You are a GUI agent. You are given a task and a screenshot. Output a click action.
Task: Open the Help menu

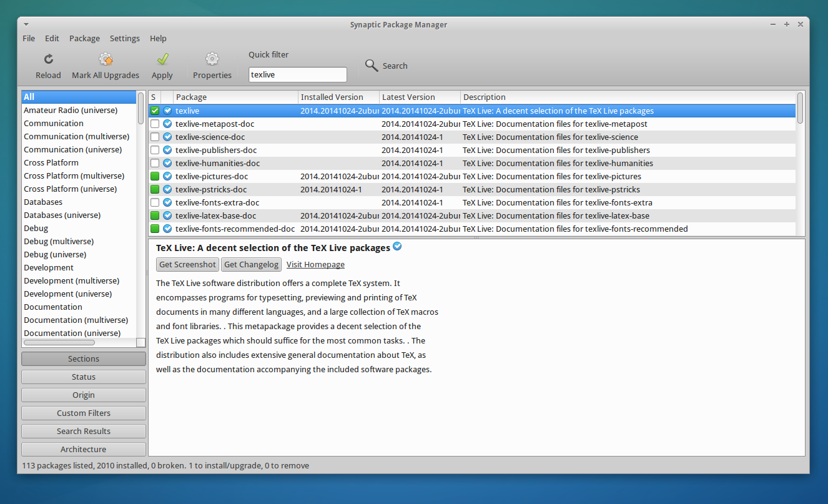[158, 38]
